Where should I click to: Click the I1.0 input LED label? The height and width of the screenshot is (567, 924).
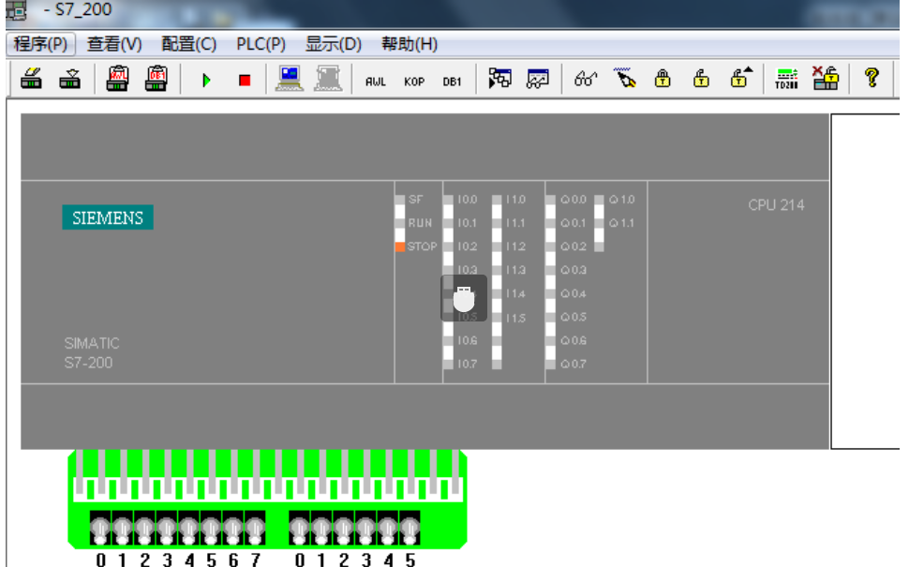(x=515, y=200)
